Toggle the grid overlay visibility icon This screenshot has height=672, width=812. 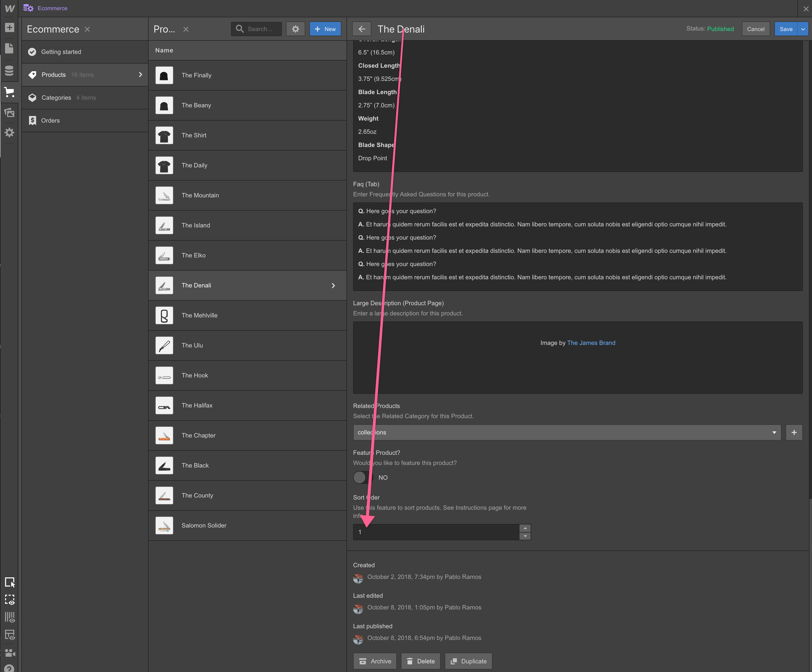pyautogui.click(x=9, y=617)
